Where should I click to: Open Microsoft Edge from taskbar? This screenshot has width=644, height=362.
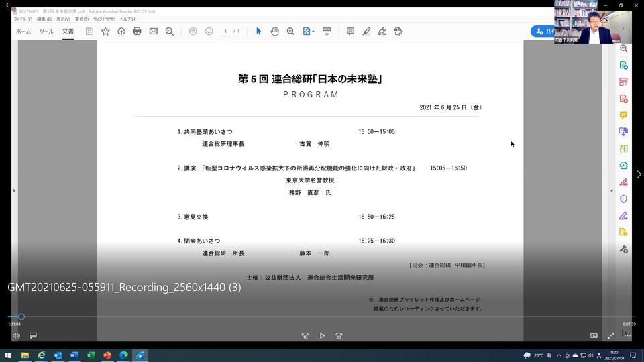pos(123,355)
